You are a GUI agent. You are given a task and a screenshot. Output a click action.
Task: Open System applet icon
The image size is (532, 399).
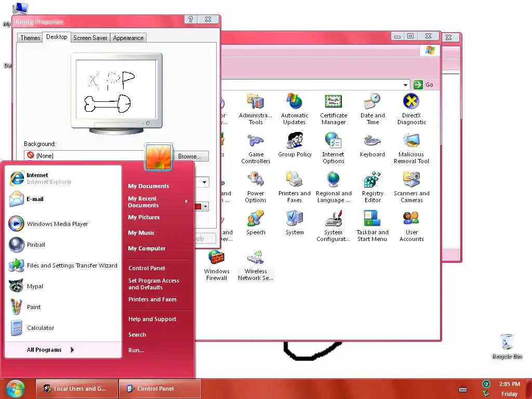point(295,222)
